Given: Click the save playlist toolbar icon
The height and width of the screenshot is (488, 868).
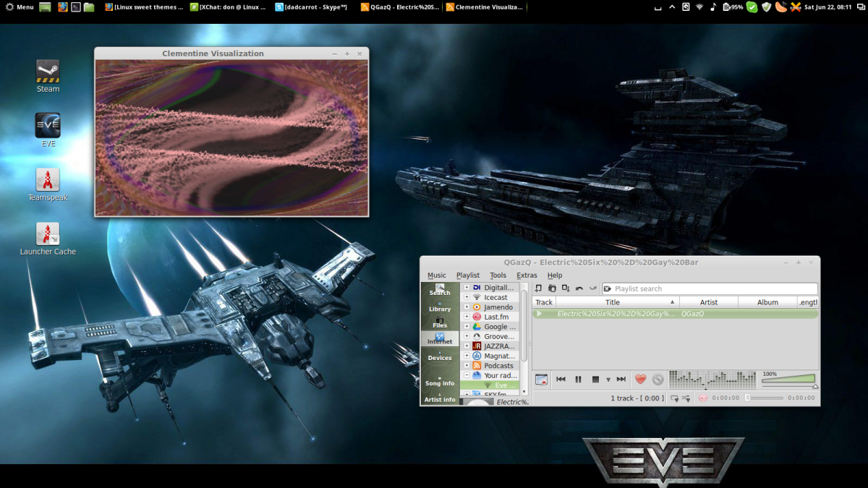Looking at the screenshot, I should point(566,288).
